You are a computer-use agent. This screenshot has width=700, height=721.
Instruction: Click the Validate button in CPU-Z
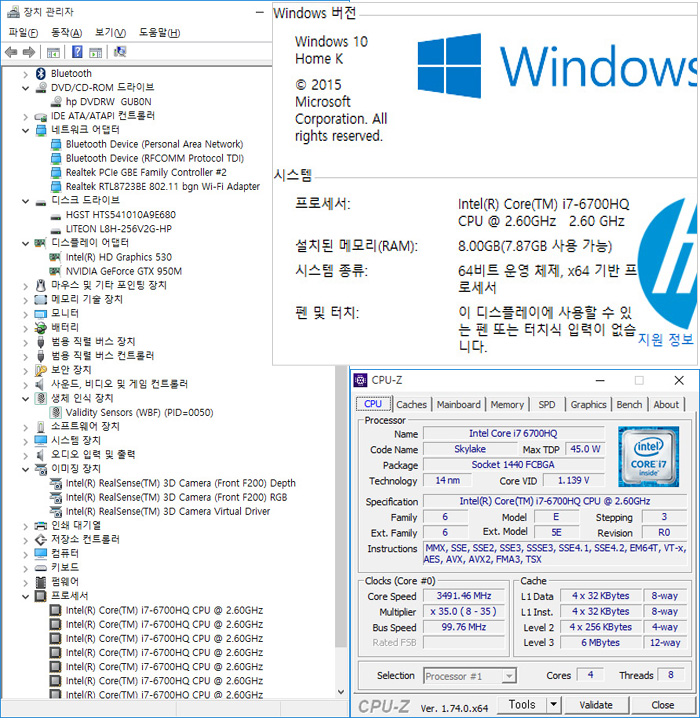point(596,705)
